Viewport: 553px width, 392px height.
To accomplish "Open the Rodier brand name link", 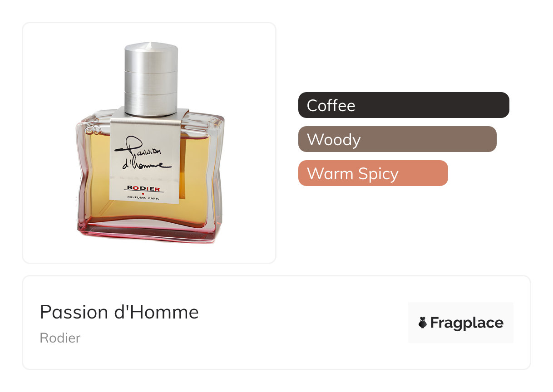I will point(60,338).
